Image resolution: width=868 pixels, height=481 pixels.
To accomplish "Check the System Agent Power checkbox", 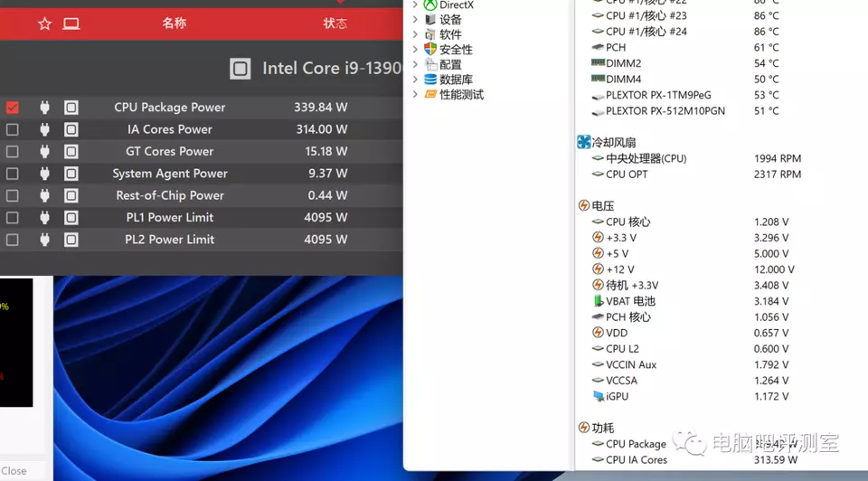I will click(x=12, y=174).
